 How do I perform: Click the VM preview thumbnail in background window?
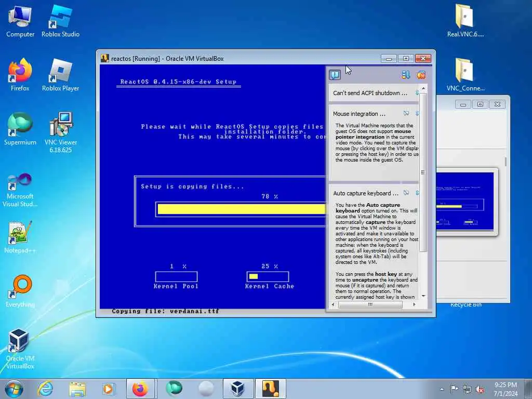[x=465, y=201]
